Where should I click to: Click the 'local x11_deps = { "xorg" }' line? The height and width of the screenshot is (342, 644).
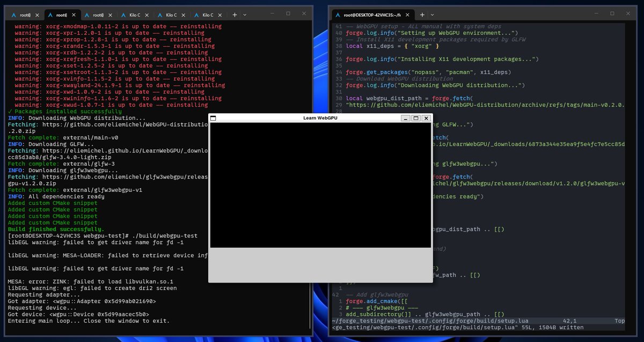[x=393, y=46]
